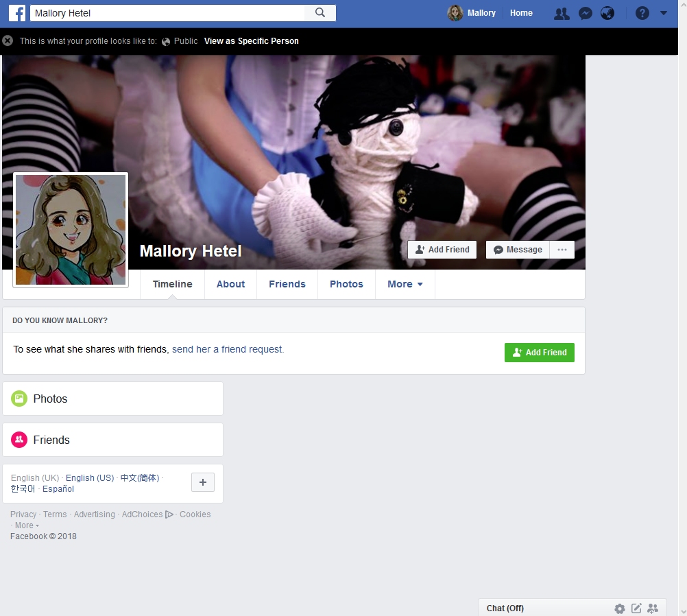Open chat options gear icon

[620, 608]
